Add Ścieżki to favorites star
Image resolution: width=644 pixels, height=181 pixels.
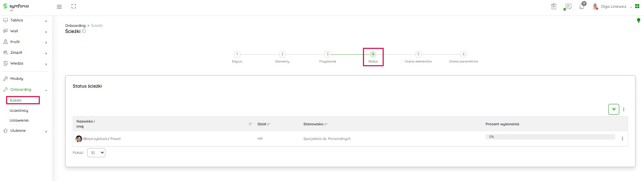84,31
